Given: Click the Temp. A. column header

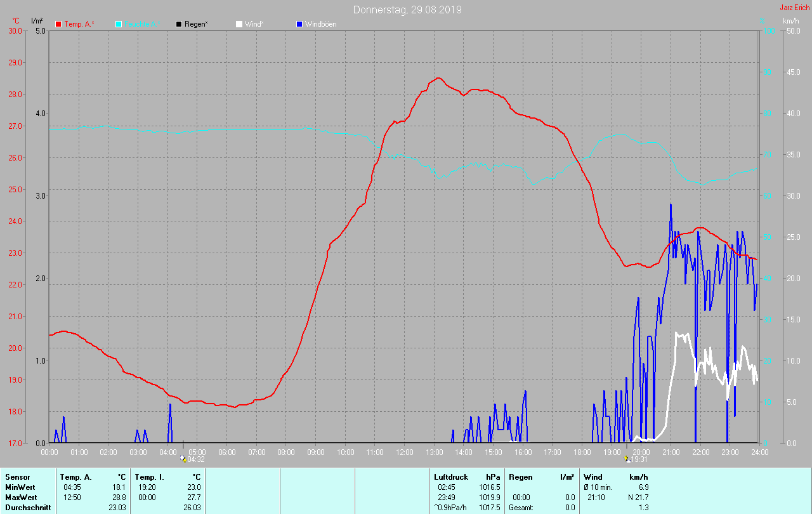Looking at the screenshot, I should click(x=75, y=477).
